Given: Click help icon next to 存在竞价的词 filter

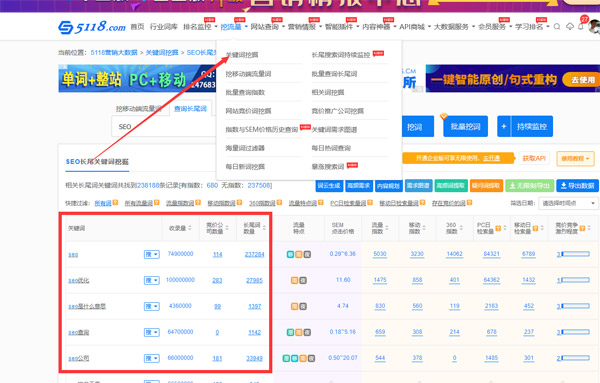Looking at the screenshot, I should point(470,203).
